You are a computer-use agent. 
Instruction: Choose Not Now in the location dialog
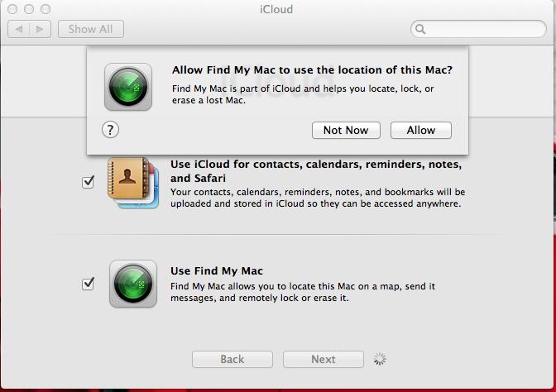346,130
